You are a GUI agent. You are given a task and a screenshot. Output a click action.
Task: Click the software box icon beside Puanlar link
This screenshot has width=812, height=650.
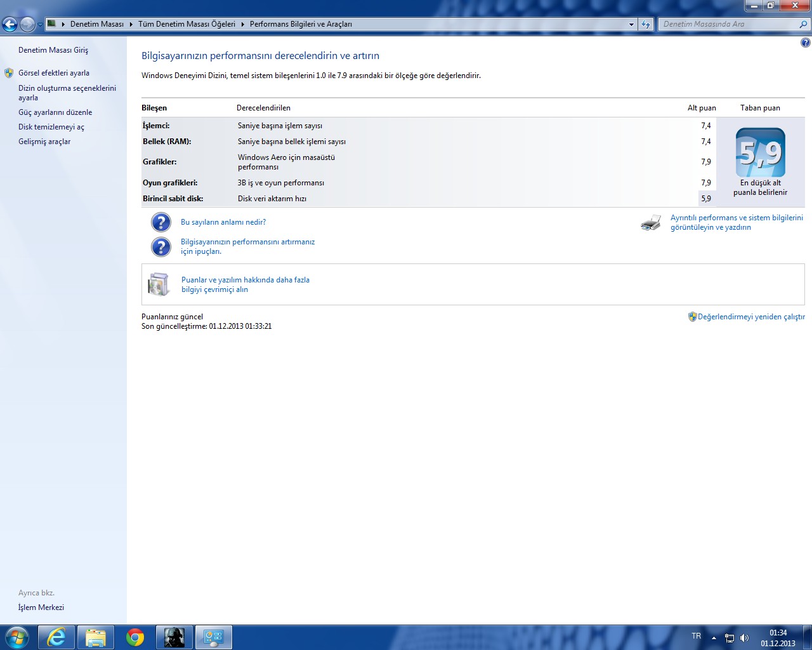tap(159, 284)
